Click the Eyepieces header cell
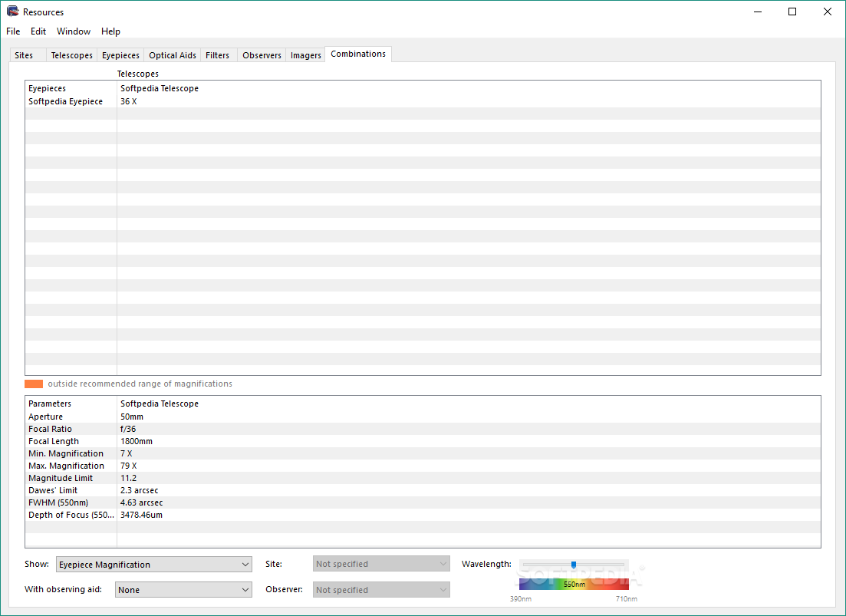 click(x=47, y=88)
